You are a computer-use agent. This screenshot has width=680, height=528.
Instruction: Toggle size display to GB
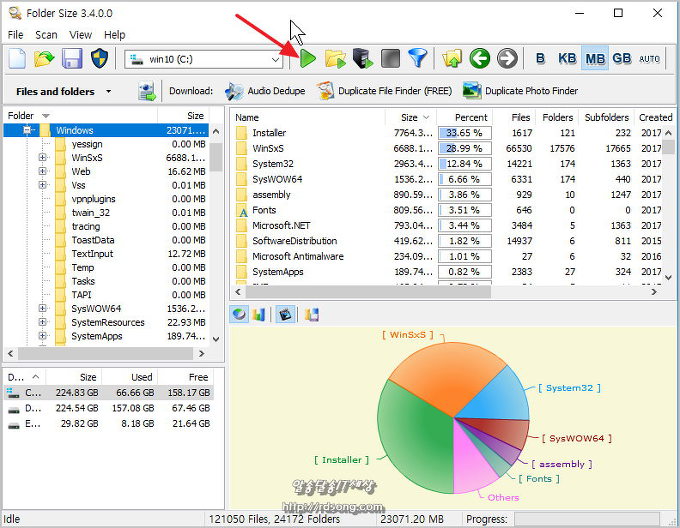(x=621, y=59)
